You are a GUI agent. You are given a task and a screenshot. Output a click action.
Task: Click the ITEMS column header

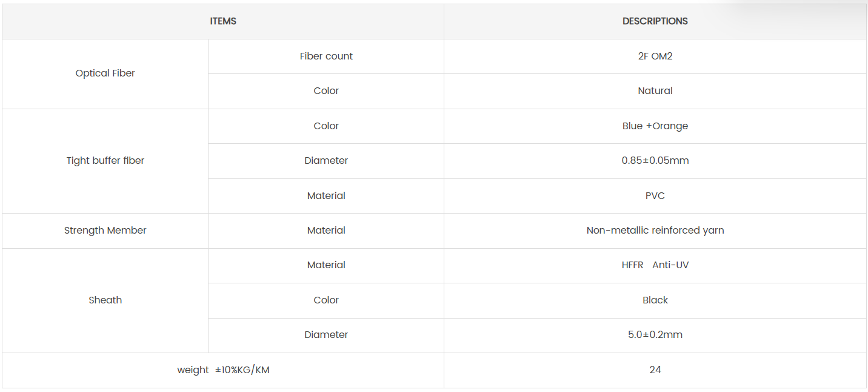223,21
